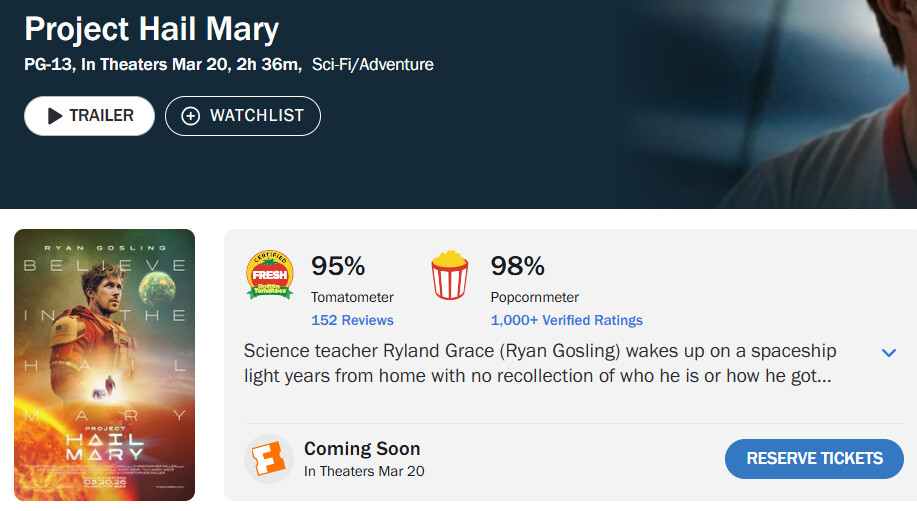The height and width of the screenshot is (511, 917).
Task: Click the 95% Tomatometer score
Action: point(338,266)
